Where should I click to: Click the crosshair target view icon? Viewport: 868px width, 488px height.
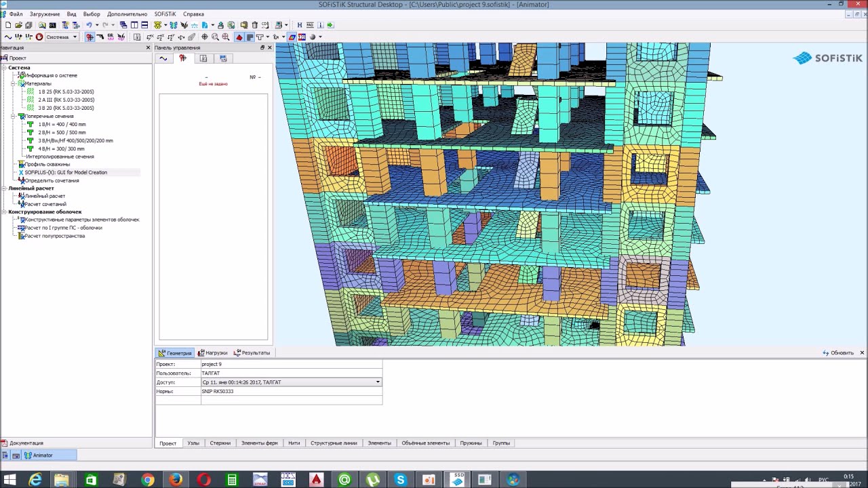tap(204, 37)
